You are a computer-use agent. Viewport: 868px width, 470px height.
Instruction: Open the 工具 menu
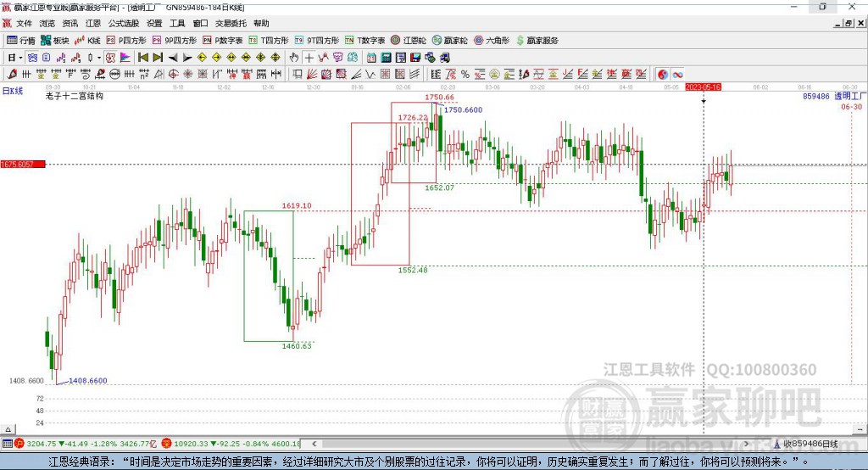[177, 23]
